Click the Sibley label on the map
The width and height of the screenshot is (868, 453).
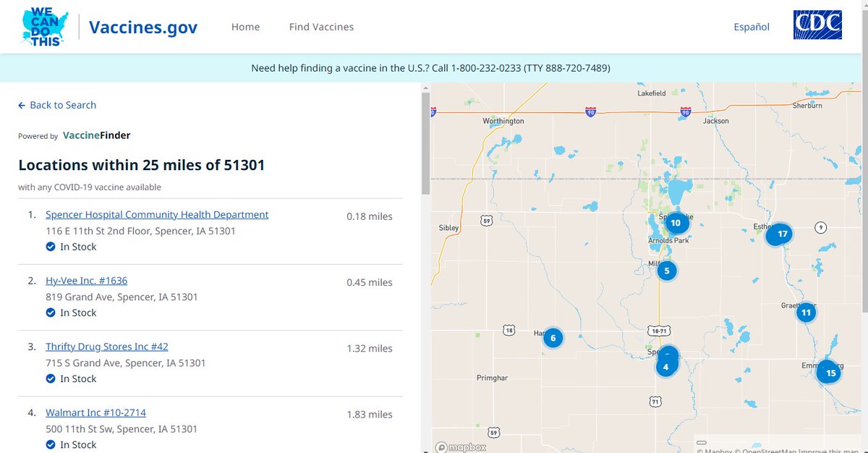coord(449,228)
